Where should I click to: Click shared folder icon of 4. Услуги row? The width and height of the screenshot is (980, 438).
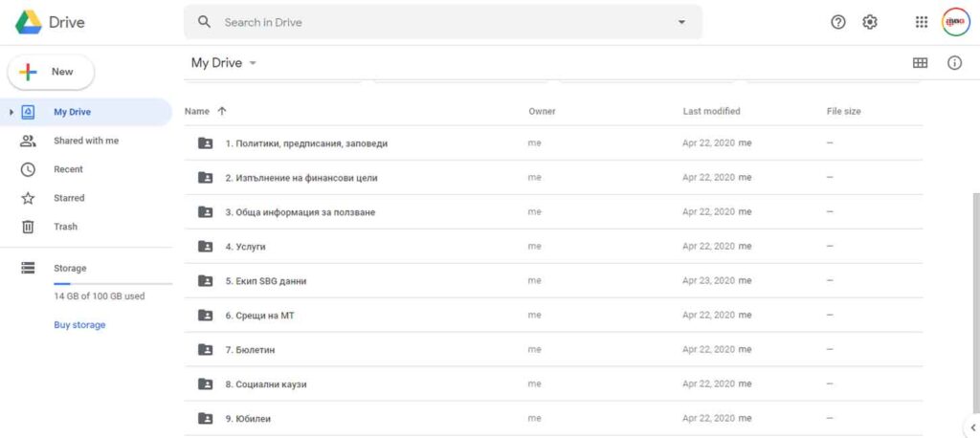click(x=205, y=246)
